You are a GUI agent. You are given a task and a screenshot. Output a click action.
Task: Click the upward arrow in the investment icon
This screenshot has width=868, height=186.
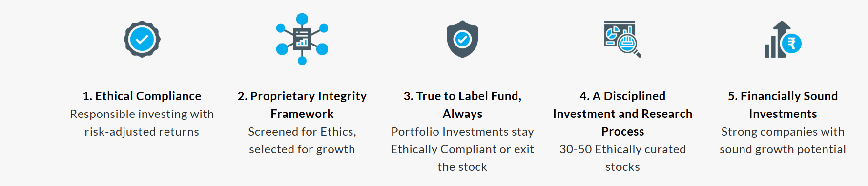coord(782,29)
